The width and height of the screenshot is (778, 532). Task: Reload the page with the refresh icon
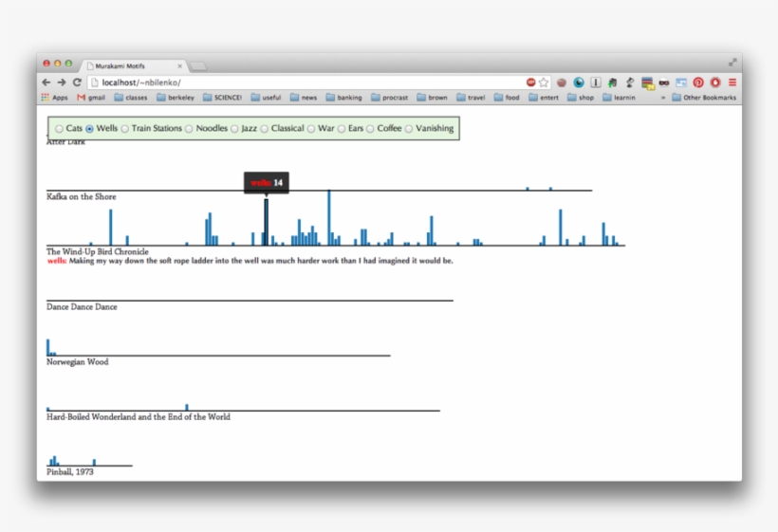click(77, 83)
